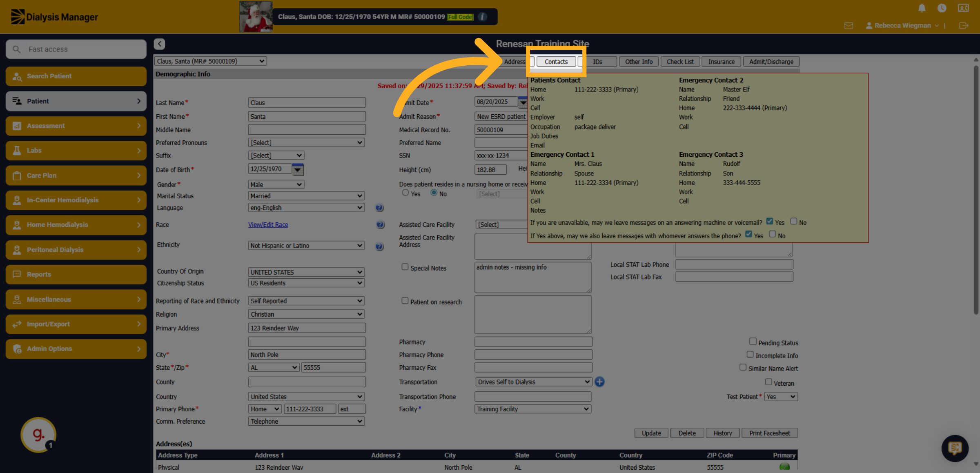
Task: Open the View/Edit Race link
Action: (x=268, y=224)
